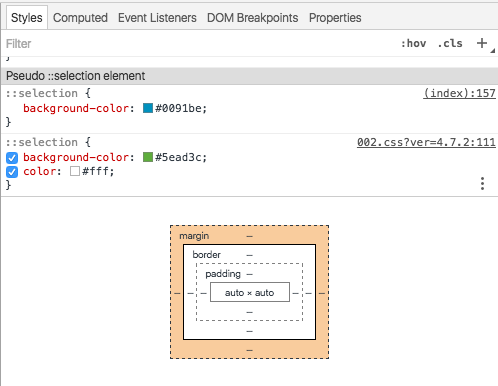
Task: Click the margin-top dash value in box model
Action: click(250, 236)
